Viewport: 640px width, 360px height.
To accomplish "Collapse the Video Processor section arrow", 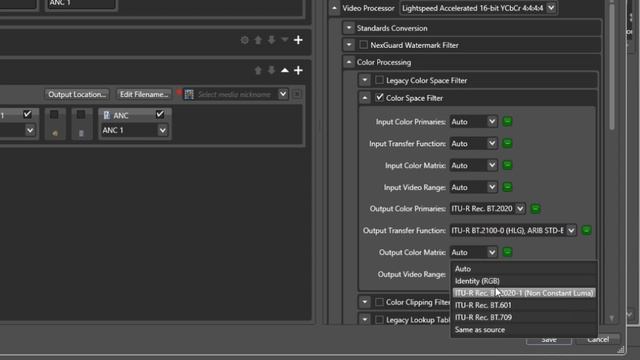I will point(334,8).
